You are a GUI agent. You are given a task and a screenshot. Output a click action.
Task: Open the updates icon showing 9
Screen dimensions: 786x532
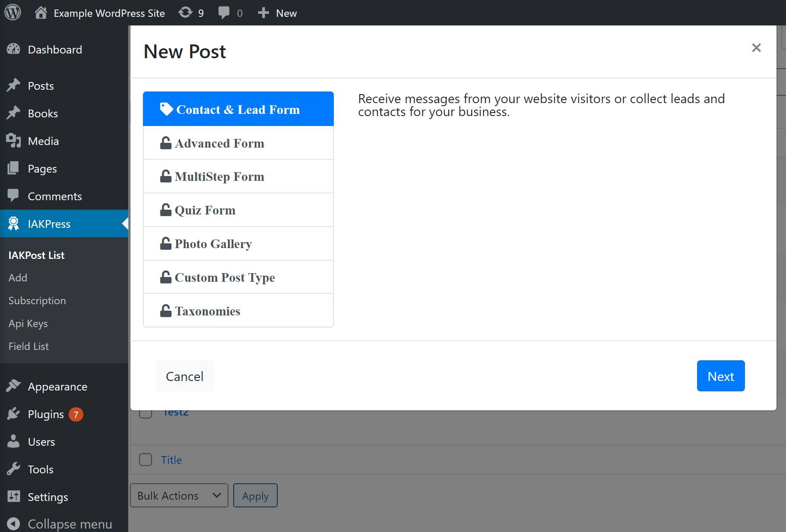[185, 13]
